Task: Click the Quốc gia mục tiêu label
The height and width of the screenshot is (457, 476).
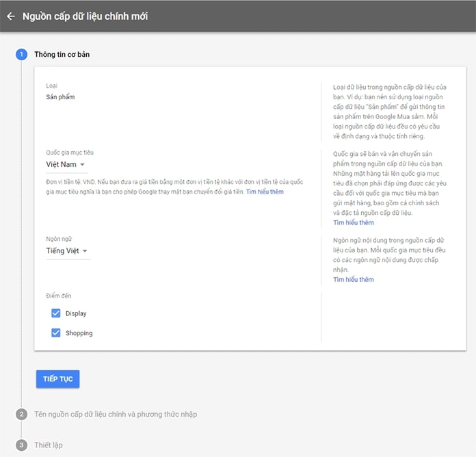Action: point(70,153)
